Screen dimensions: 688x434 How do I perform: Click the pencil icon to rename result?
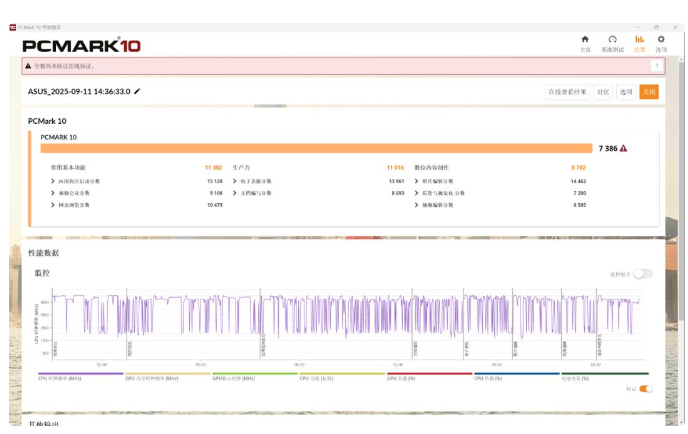tap(137, 91)
